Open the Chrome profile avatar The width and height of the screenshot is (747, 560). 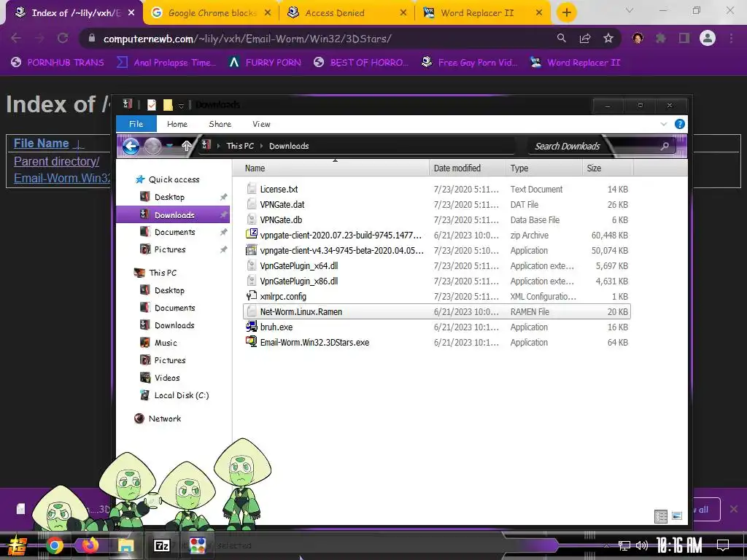[708, 38]
